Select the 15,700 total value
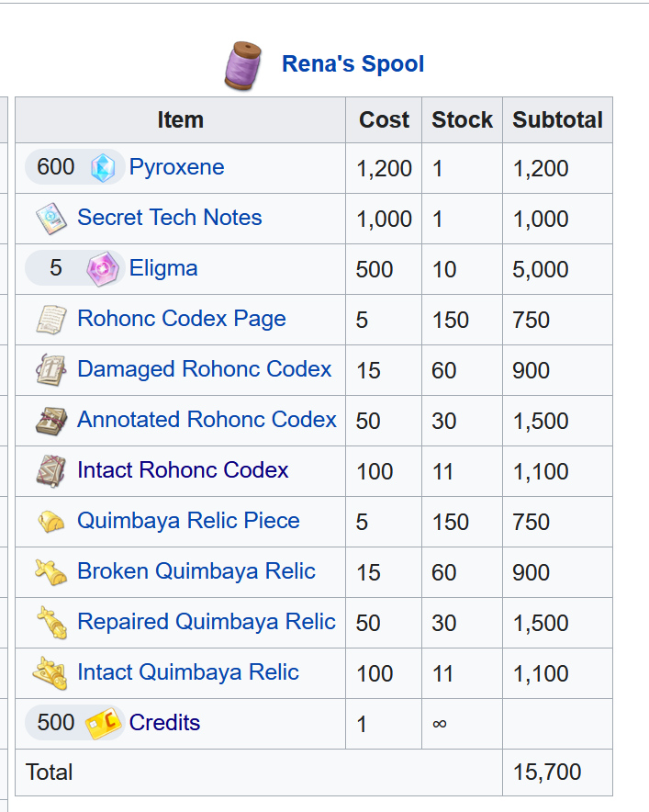Viewport: 649px width, 812px height. click(x=547, y=773)
